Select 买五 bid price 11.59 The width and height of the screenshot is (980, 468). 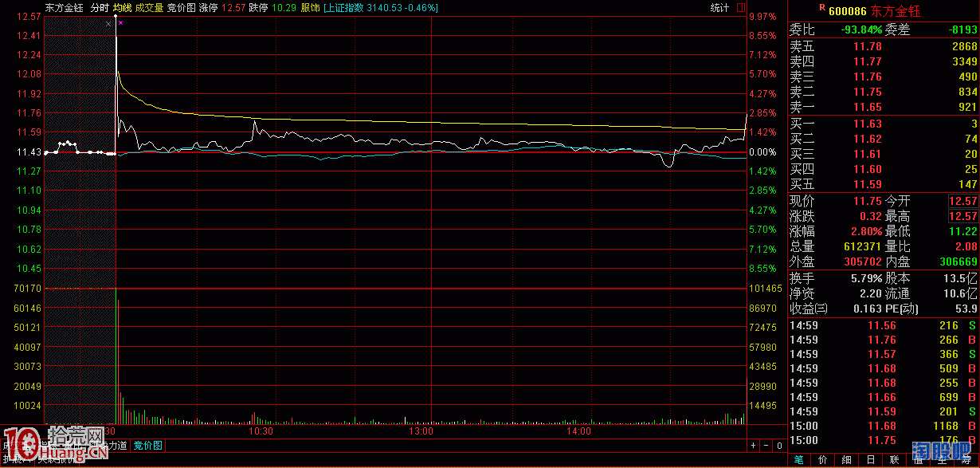coord(868,184)
